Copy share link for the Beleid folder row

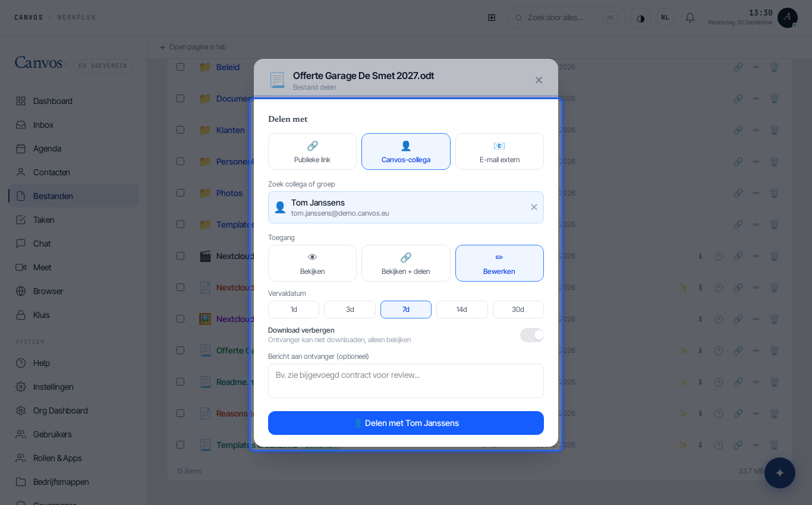pyautogui.click(x=738, y=67)
